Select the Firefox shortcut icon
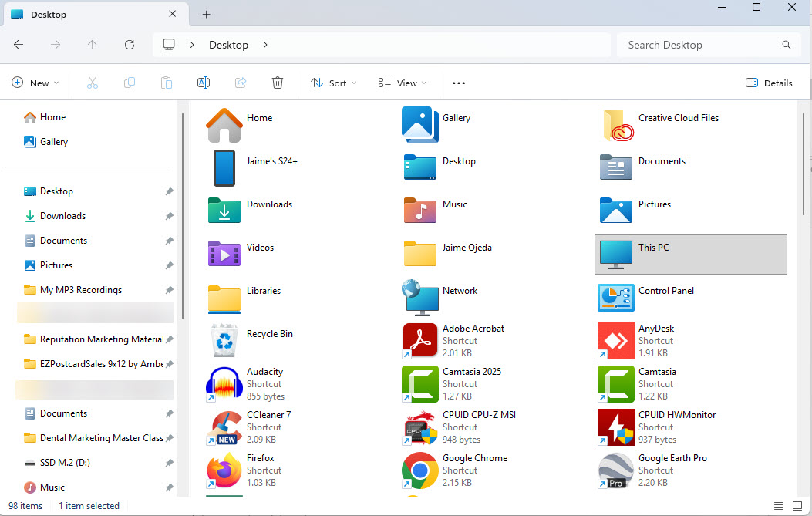812x516 pixels. (x=224, y=470)
